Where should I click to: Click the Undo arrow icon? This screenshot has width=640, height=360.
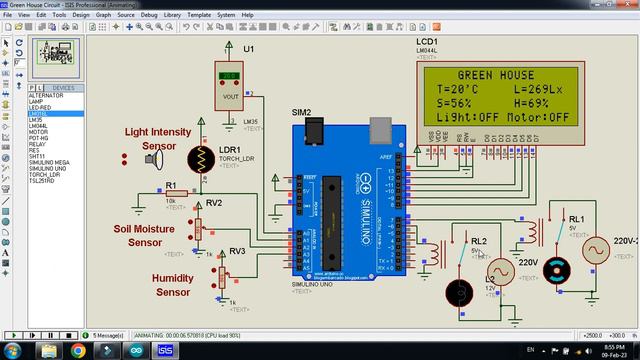pos(186,27)
